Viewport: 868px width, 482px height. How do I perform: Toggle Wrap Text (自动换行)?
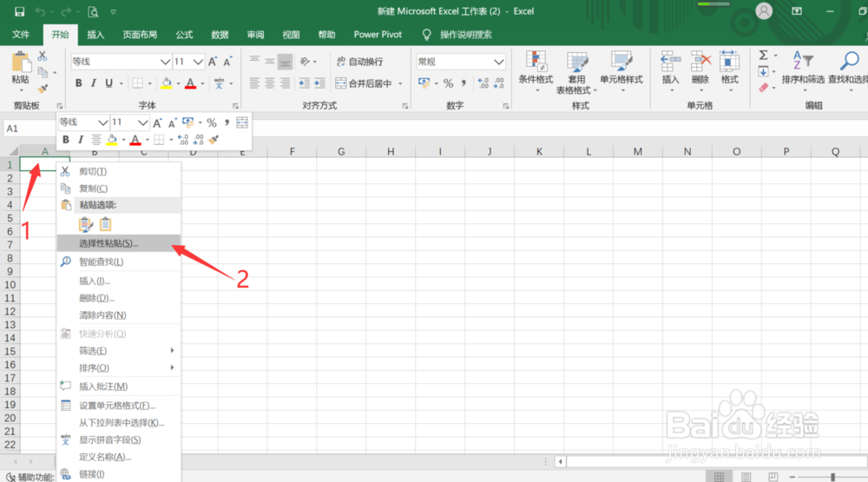pos(360,62)
